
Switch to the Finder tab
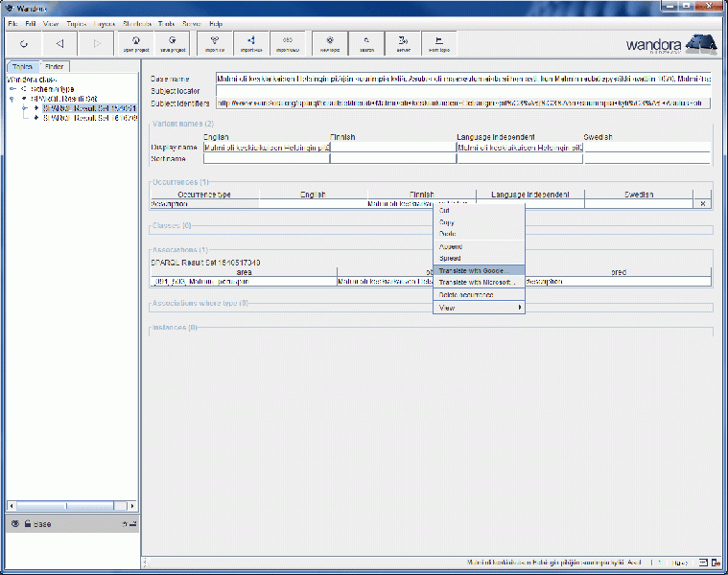[55, 66]
